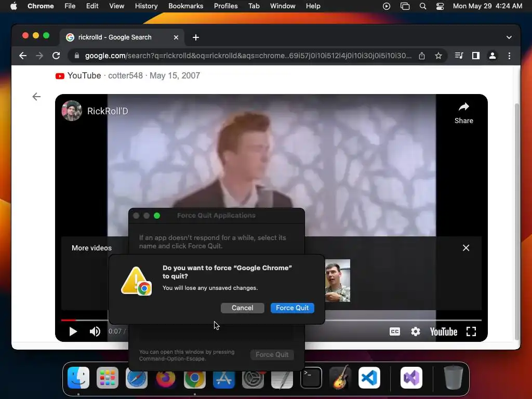Open Launchpad from the Dock
Image resolution: width=532 pixels, height=399 pixels.
[x=108, y=378]
